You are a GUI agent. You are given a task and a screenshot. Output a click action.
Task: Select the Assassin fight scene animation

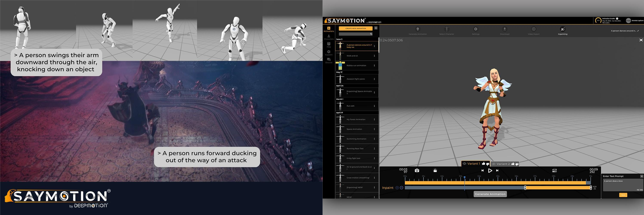pos(357,79)
